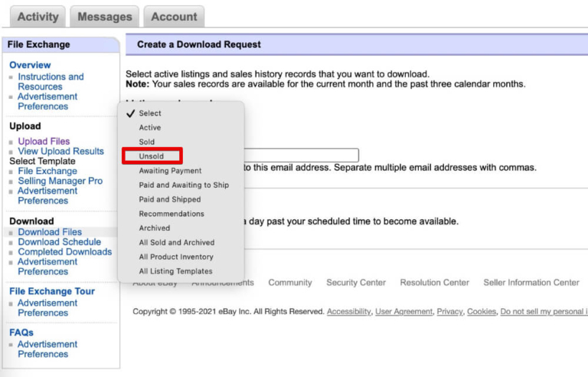Choose All Product Inventory option

[176, 257]
